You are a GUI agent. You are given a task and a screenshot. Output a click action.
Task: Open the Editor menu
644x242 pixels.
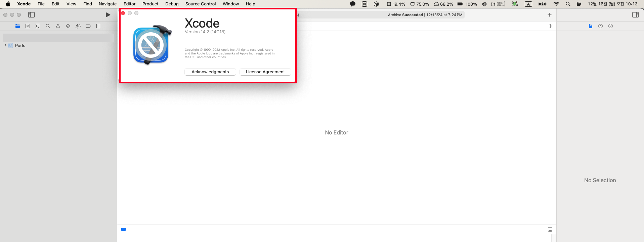point(130,4)
